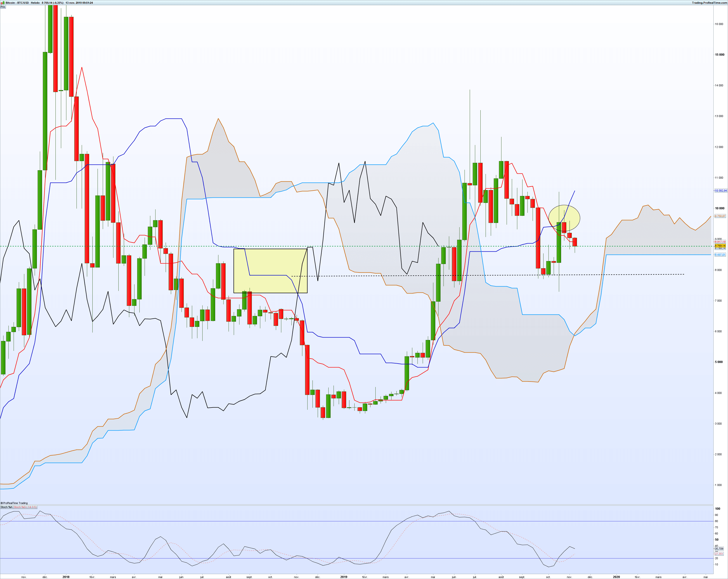Click the candlestick chart icon in title bar
The width and height of the screenshot is (728, 579).
[x=3, y=3]
